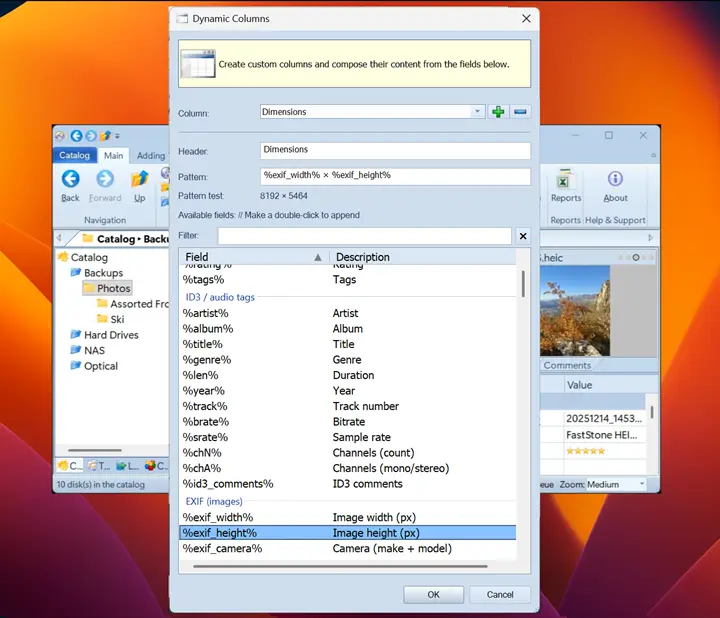Select the %id3_comments% field row

pos(348,483)
